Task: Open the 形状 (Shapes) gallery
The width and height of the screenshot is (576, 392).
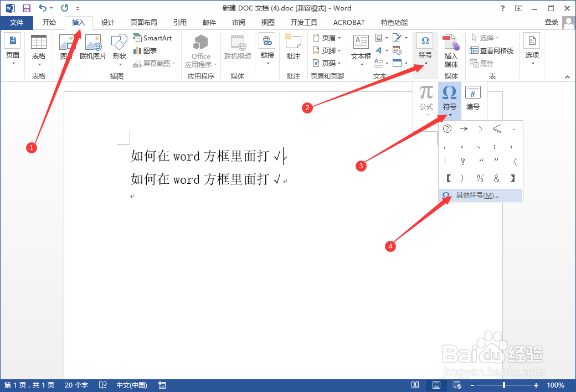Action: click(x=119, y=50)
